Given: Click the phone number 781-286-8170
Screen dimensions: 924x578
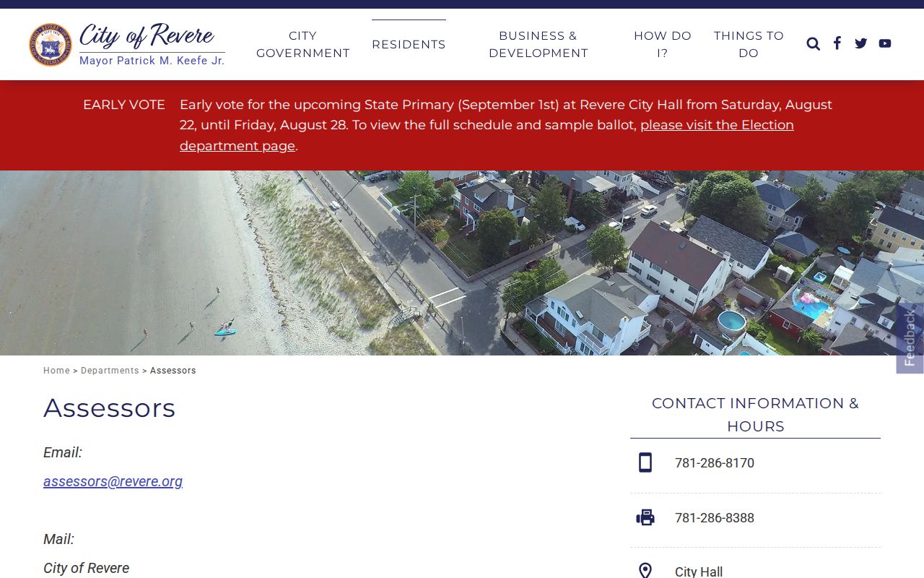Looking at the screenshot, I should tap(715, 463).
